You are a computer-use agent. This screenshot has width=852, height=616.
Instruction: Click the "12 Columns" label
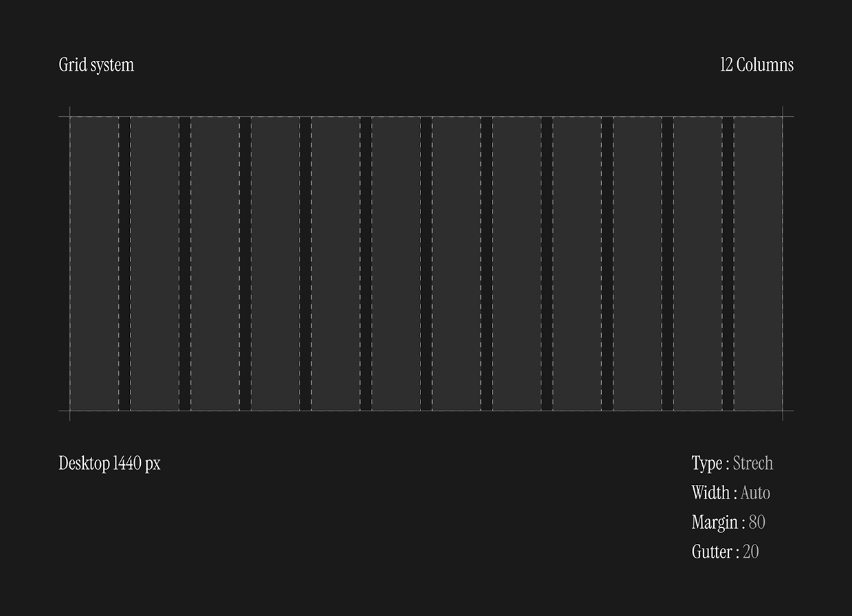pos(756,65)
